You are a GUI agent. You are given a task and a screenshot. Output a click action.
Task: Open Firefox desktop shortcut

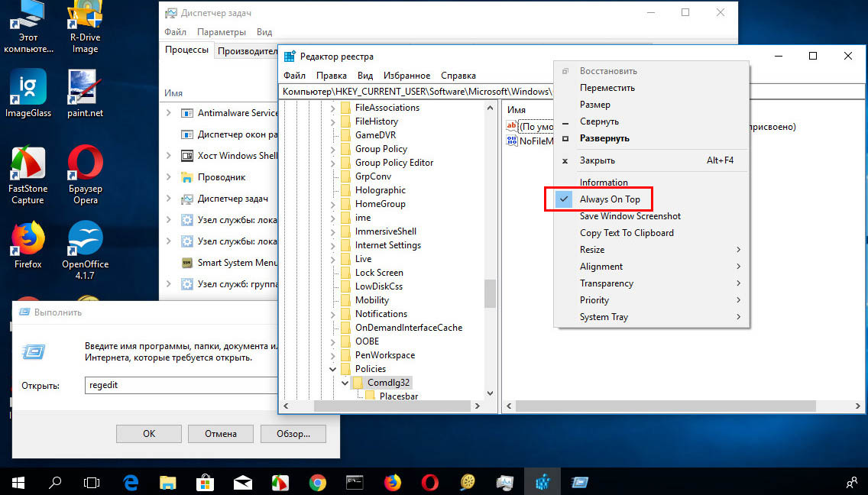tap(28, 244)
